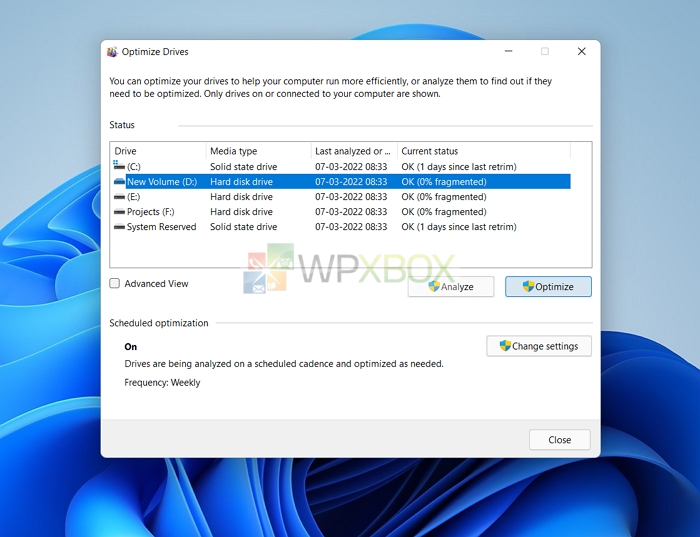
Task: Click OK (0% fragmented) in Projects (F:) row
Action: pyautogui.click(x=444, y=212)
